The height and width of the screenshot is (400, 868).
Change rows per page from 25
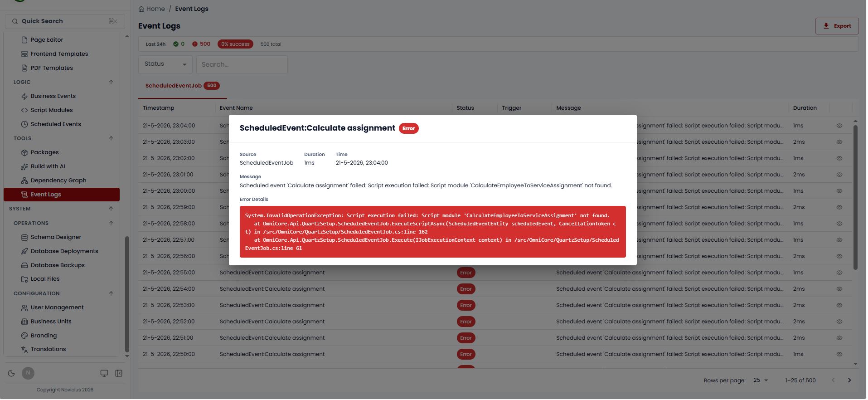[x=761, y=380]
